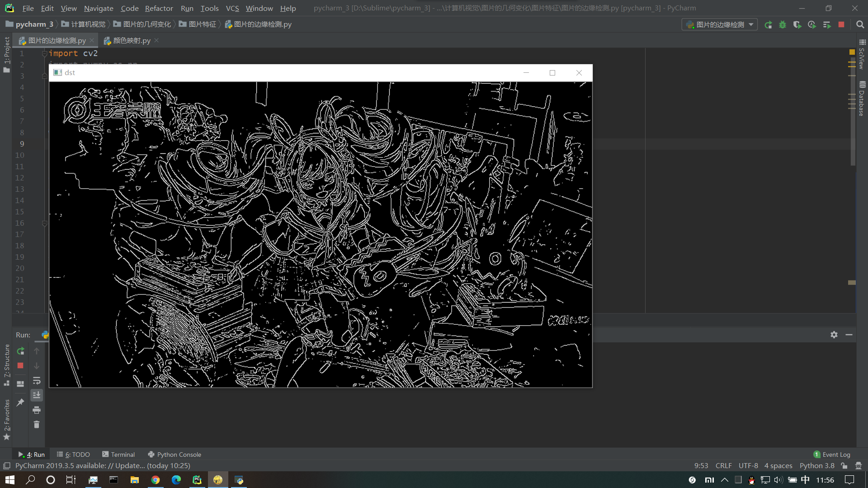Click pycharm_3 breadcrumb in navigation bar
This screenshot has width=868, height=488.
click(29, 24)
